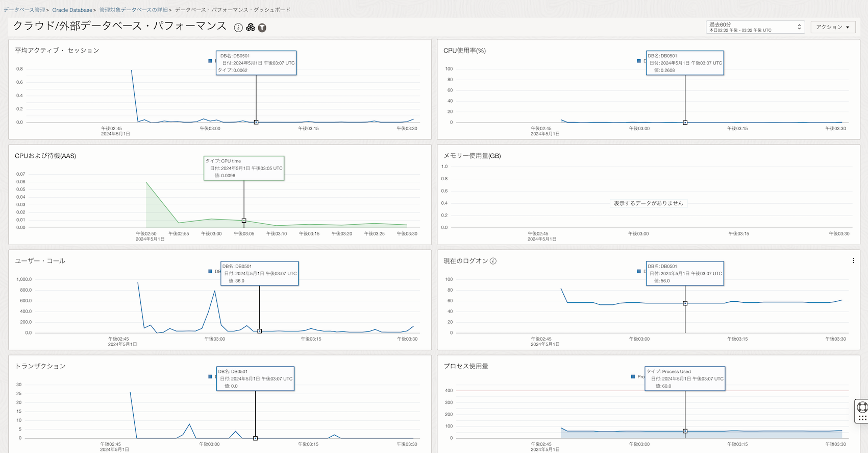Click the data point marker on 現在のログオン line
Image resolution: width=868 pixels, height=453 pixels.
click(685, 303)
